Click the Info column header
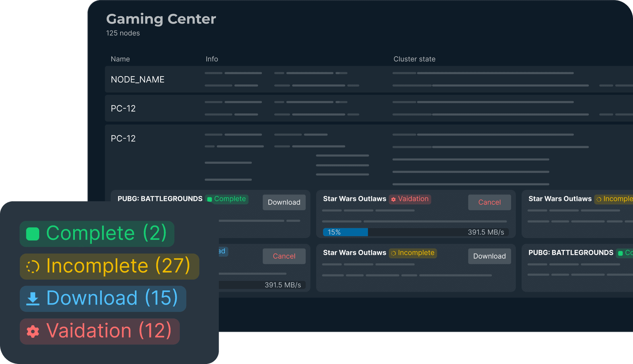633x364 pixels. pos(212,59)
